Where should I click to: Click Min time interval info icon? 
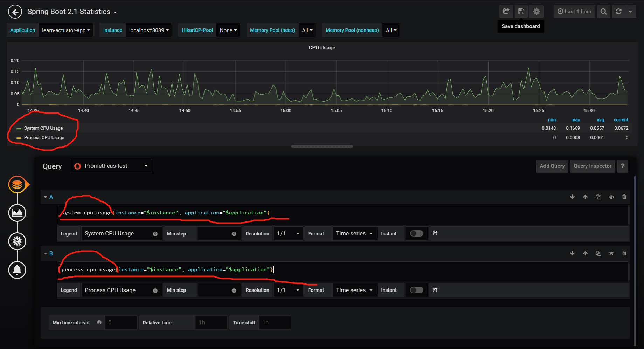[99, 322]
